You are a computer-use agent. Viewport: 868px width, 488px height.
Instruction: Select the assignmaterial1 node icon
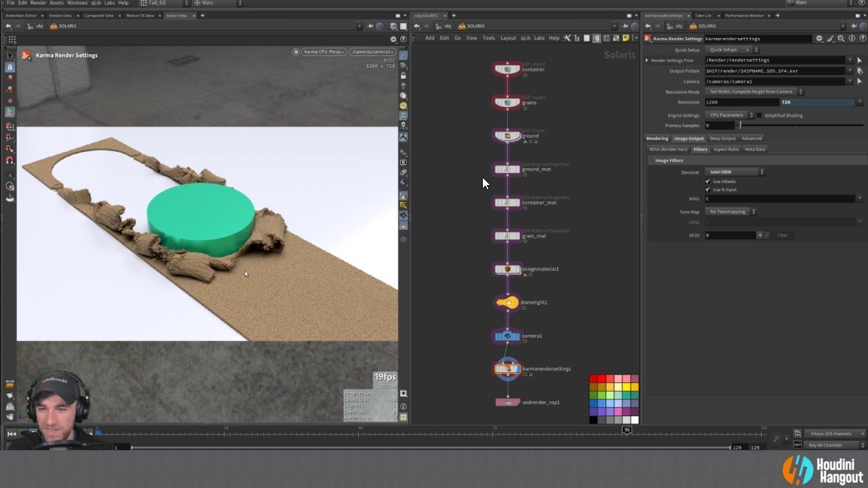507,269
